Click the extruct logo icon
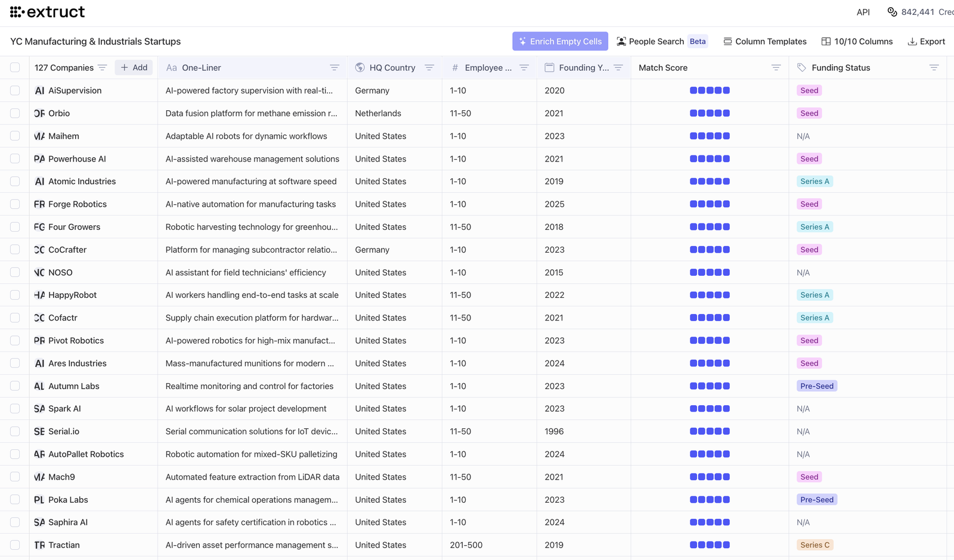Image resolution: width=954 pixels, height=560 pixels. (17, 12)
